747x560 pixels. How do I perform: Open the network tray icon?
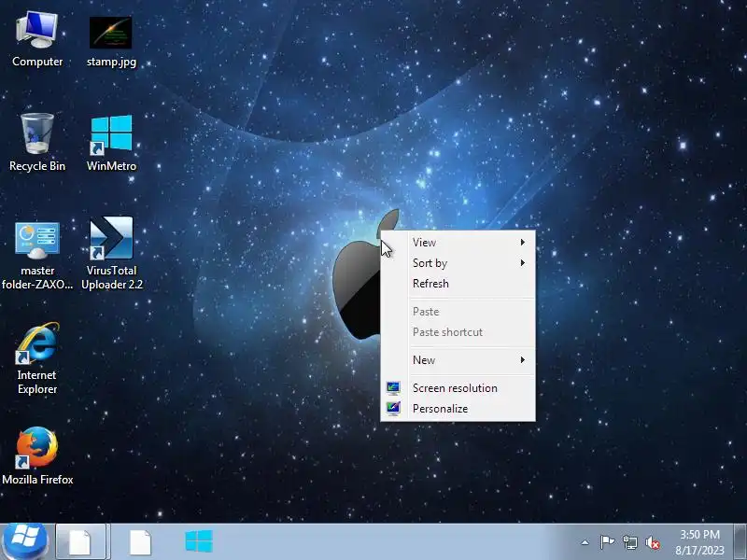coord(630,542)
